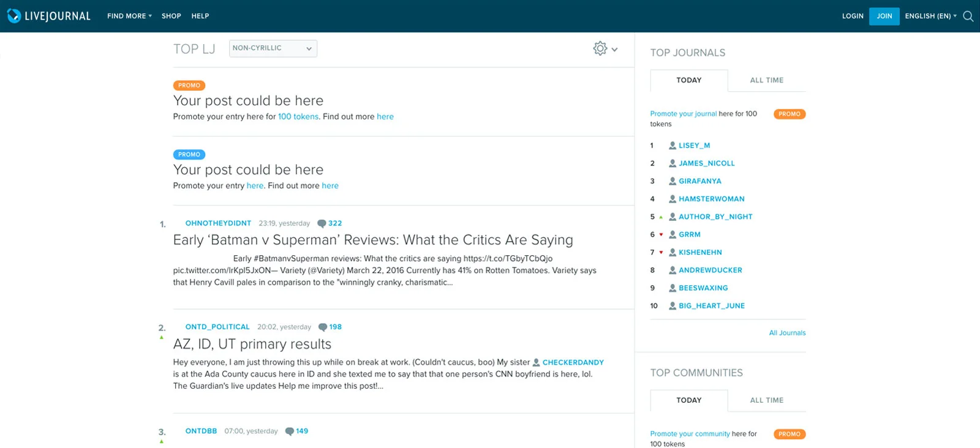Viewport: 980px width, 448px height.
Task: Click '23:19, yesterday' timestamp
Action: tap(284, 223)
